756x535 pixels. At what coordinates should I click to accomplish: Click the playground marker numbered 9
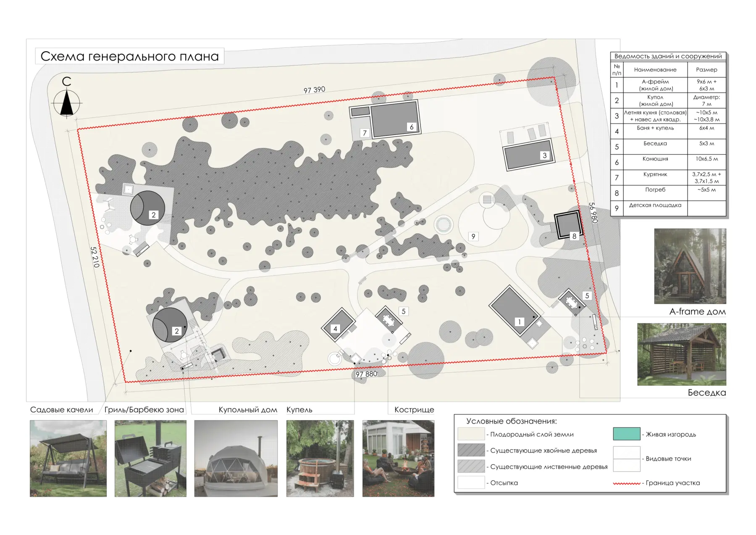(x=473, y=236)
